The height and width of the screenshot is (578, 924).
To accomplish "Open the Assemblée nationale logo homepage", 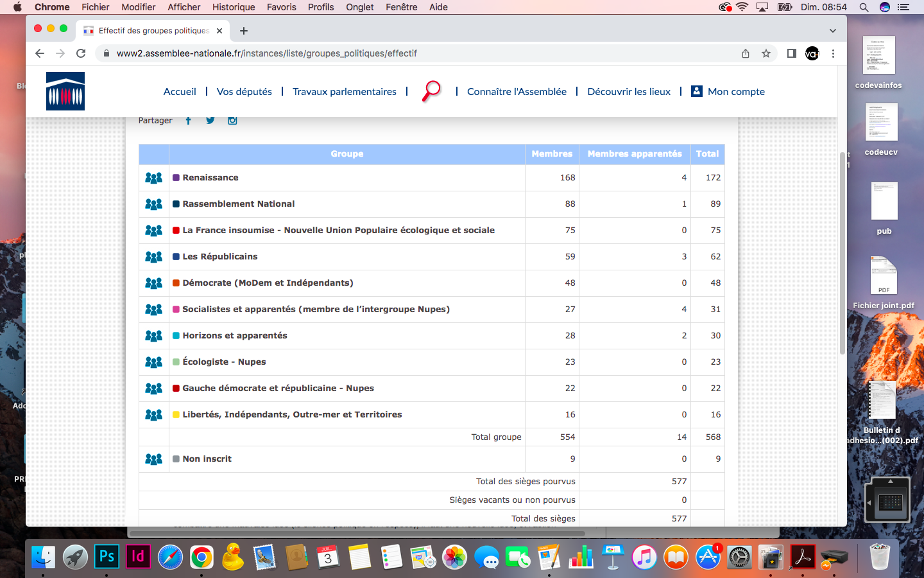I will coord(65,91).
